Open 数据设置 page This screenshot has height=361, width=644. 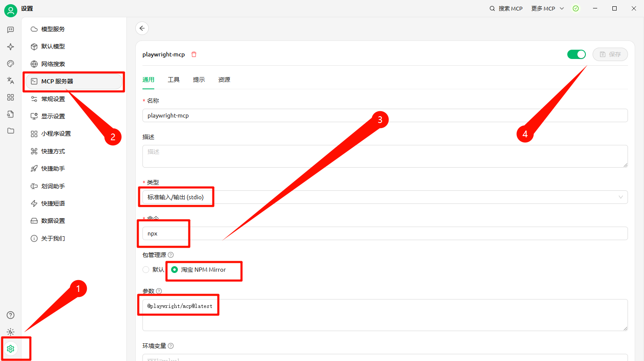coord(74,221)
